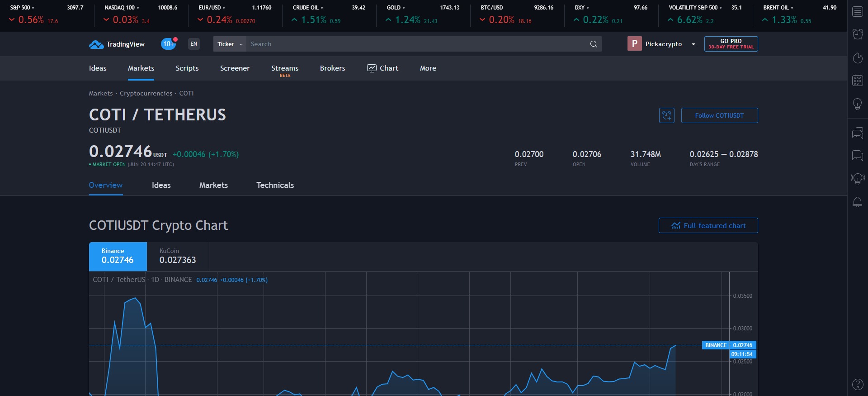Open the Full-featured chart button
Image resolution: width=868 pixels, height=396 pixels.
point(708,225)
